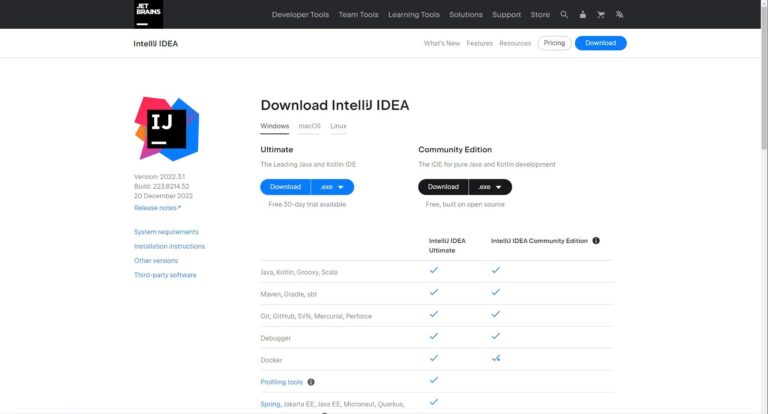Click 'Build: 223.8214.52' text
This screenshot has height=414, width=768.
(162, 187)
